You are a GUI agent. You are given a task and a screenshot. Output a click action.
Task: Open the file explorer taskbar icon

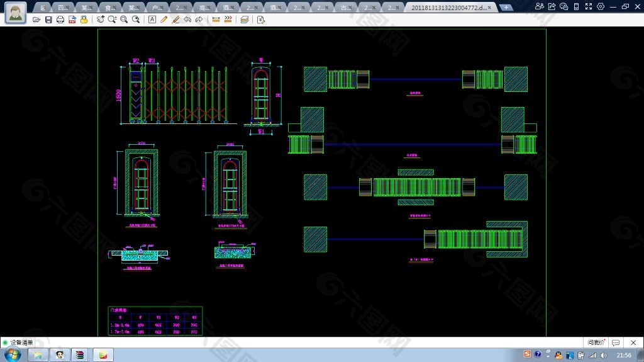pos(38,355)
